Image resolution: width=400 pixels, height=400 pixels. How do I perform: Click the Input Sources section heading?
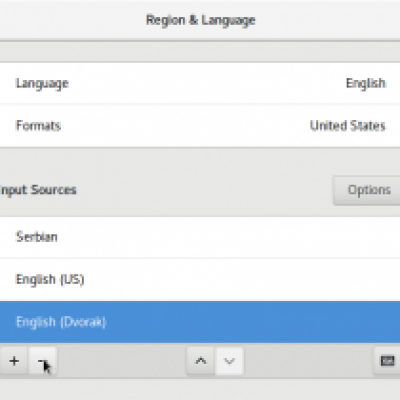click(x=38, y=190)
